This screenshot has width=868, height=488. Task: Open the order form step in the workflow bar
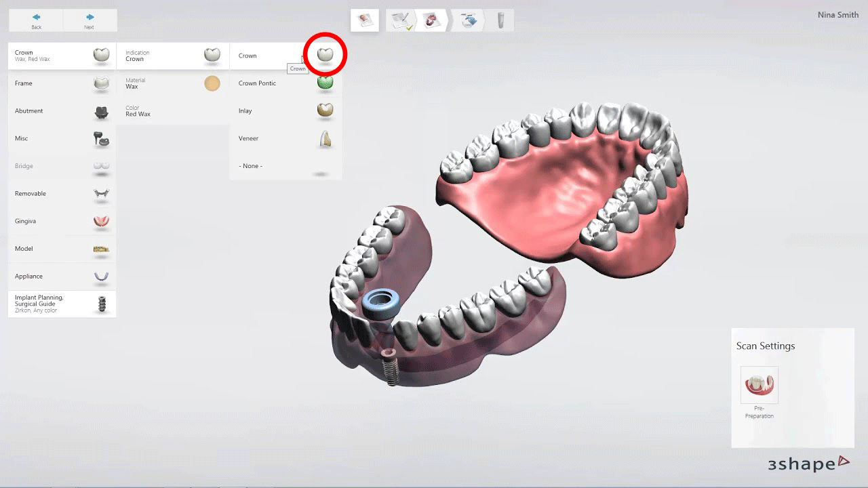pyautogui.click(x=401, y=20)
